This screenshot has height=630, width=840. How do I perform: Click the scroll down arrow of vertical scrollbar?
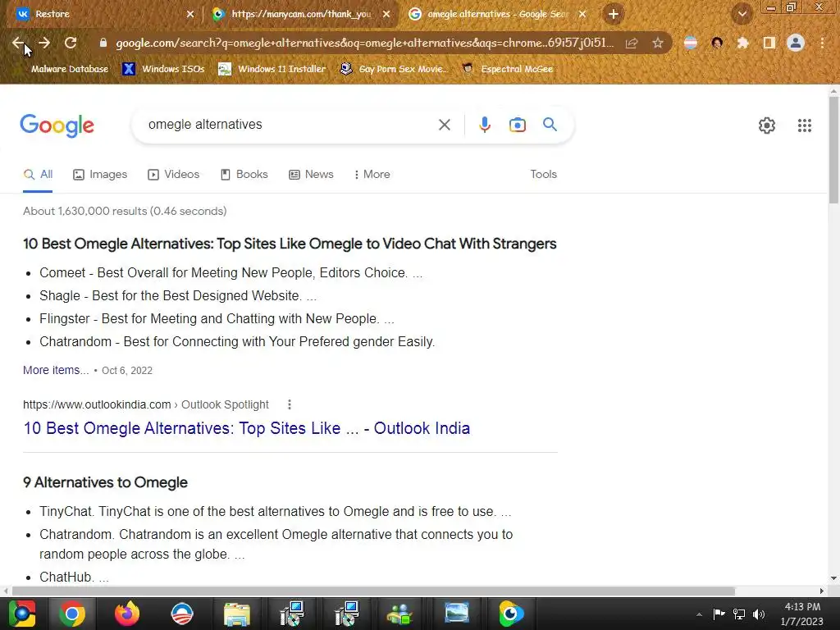point(833,578)
